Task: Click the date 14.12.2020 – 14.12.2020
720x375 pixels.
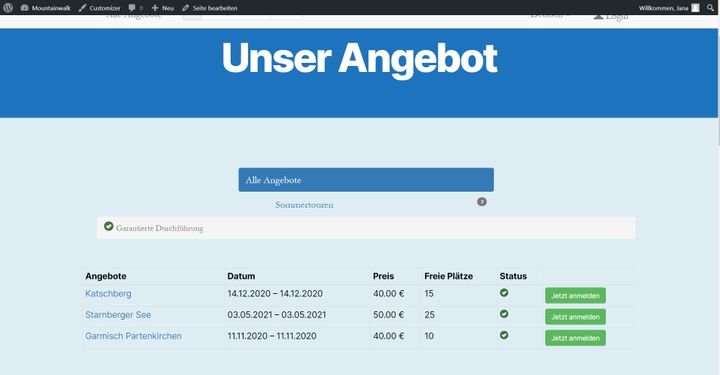Action: [275, 293]
